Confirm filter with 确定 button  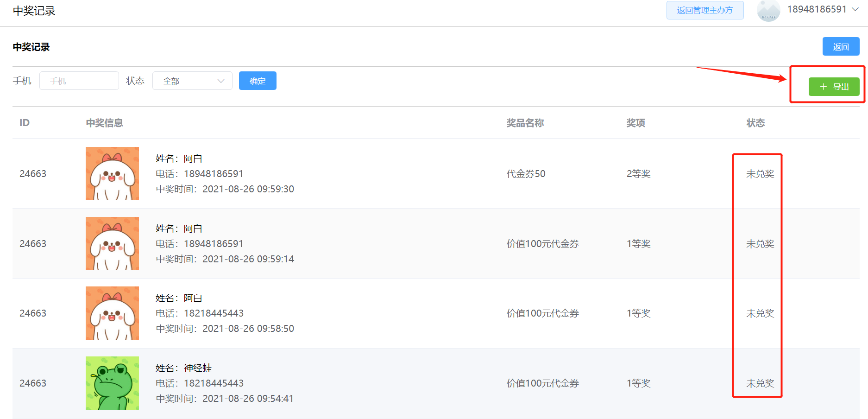(x=258, y=81)
